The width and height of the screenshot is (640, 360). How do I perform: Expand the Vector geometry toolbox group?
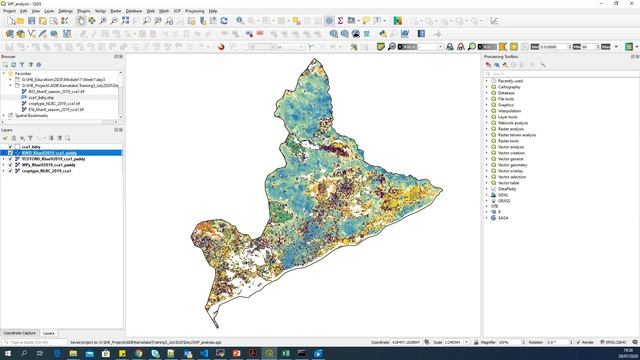(487, 165)
